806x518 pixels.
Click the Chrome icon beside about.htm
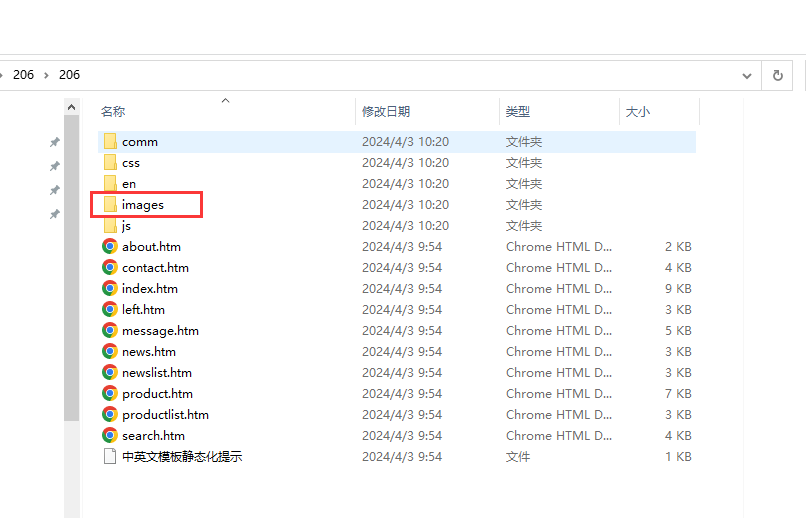110,246
